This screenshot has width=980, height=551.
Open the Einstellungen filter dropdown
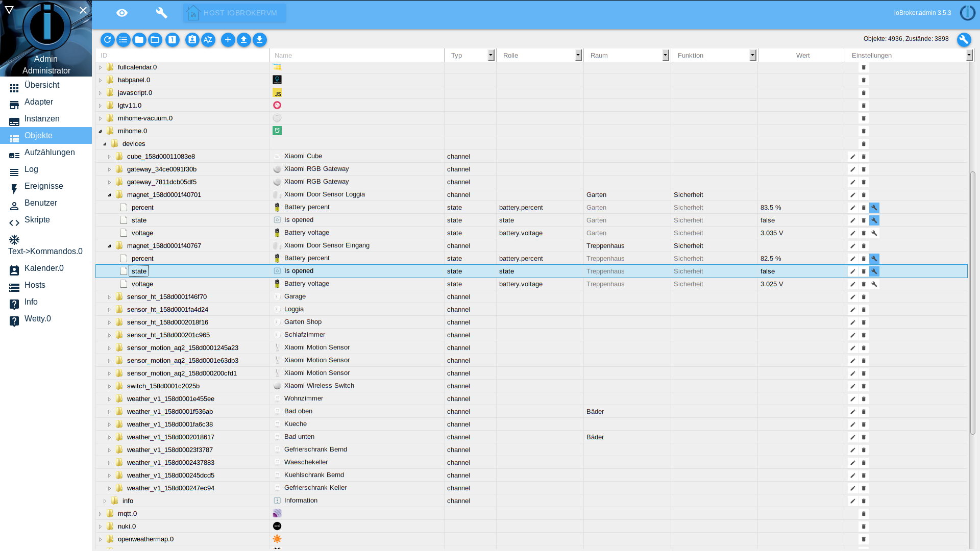tap(969, 55)
